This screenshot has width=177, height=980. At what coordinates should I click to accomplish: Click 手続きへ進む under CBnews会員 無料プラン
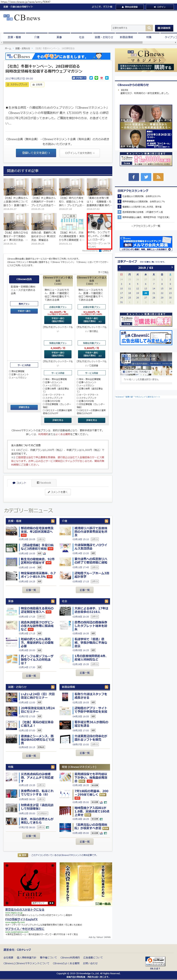coord(24,311)
